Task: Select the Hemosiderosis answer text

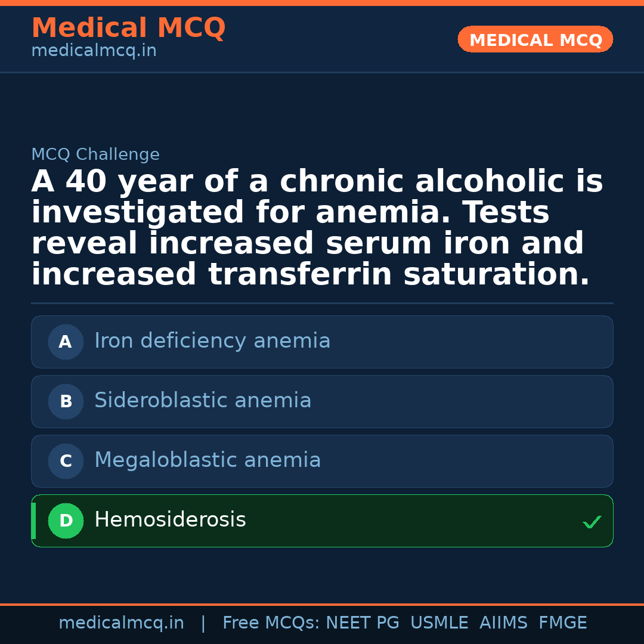Action: point(170,520)
